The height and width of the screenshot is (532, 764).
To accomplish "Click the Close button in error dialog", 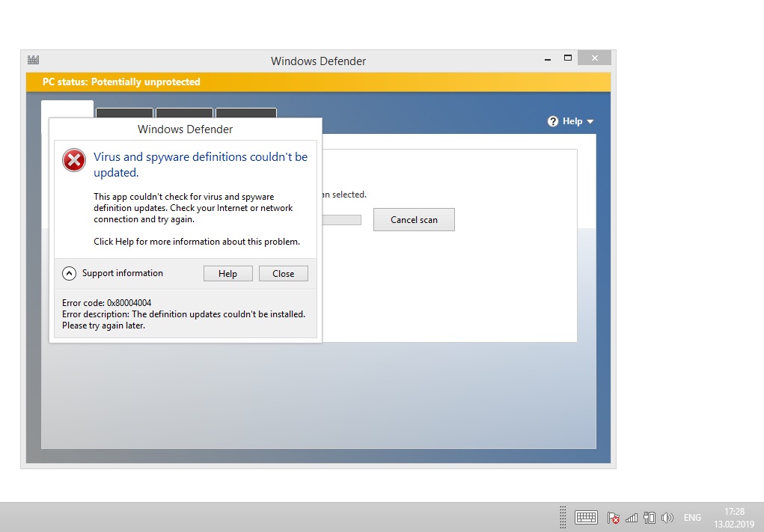I will pos(283,273).
